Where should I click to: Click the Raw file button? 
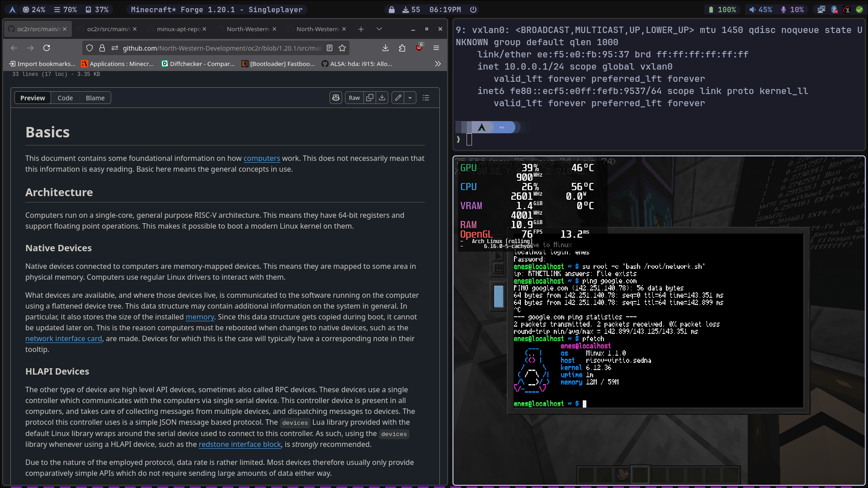(x=354, y=98)
